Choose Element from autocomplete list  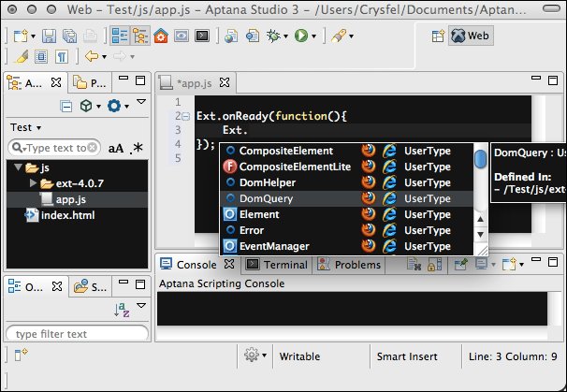click(347, 214)
